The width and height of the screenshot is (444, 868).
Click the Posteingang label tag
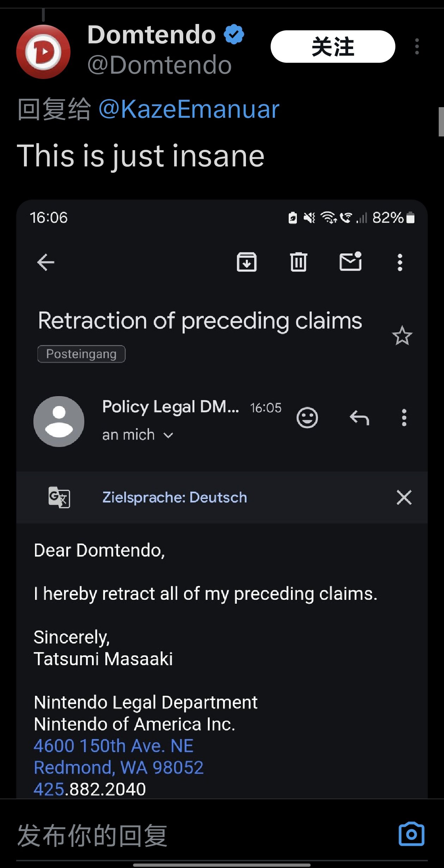[81, 354]
